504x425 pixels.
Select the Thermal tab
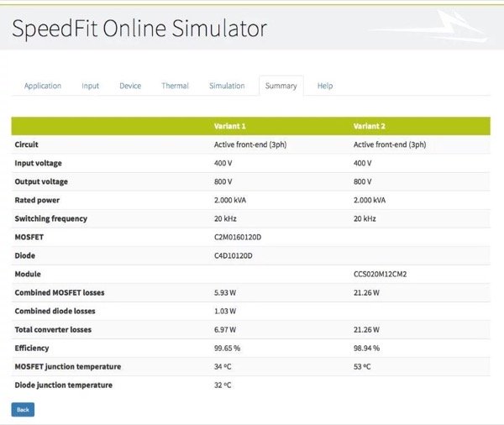(175, 86)
